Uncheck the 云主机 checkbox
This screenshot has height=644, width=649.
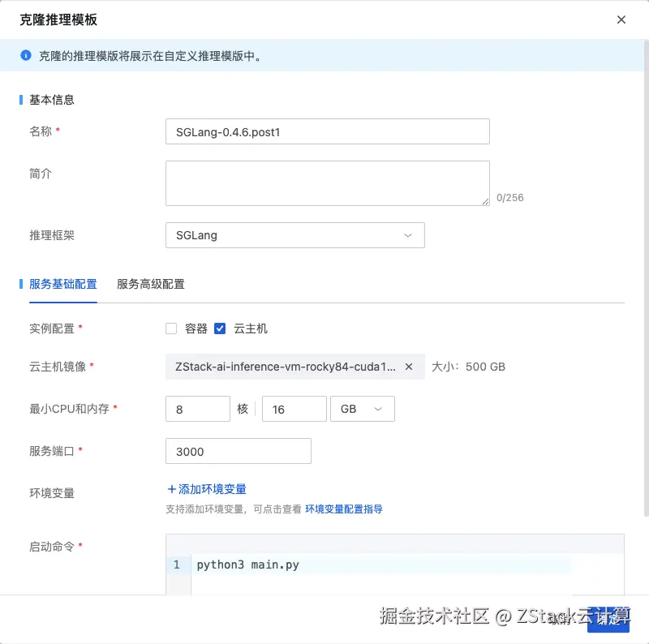pyautogui.click(x=220, y=328)
